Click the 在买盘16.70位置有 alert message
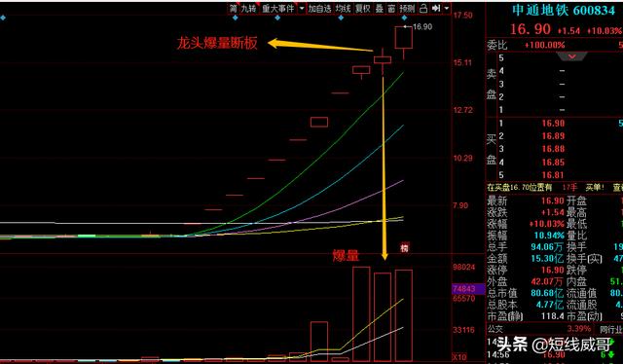623x364 pixels. click(520, 187)
